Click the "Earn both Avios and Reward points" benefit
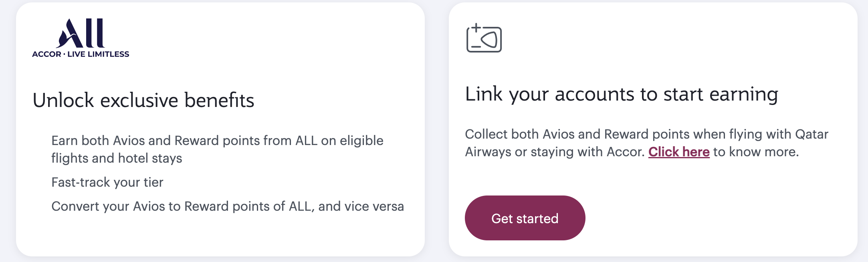This screenshot has width=868, height=262. click(217, 141)
